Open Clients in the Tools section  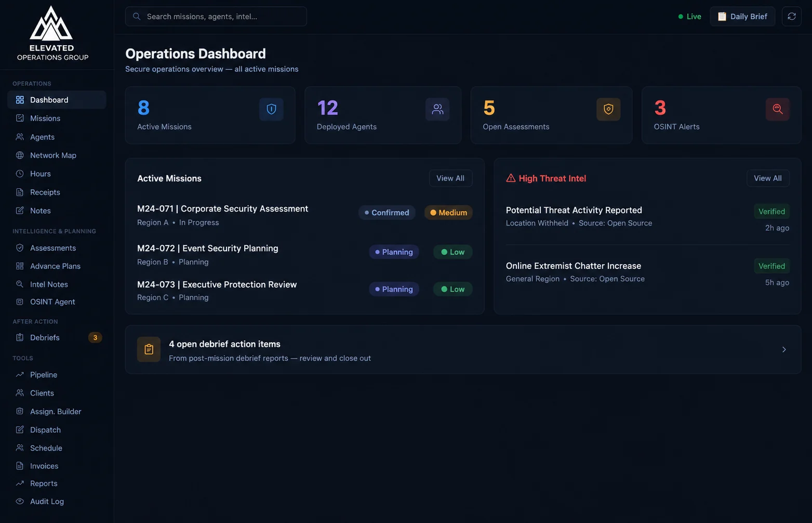click(x=57, y=393)
